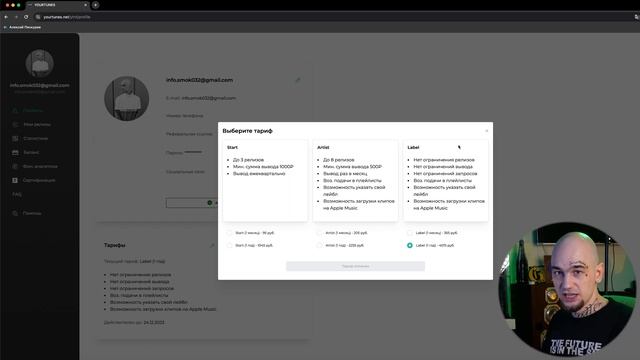Click 'Тарифы' section heading on the page
640x360 pixels.
pyautogui.click(x=115, y=245)
